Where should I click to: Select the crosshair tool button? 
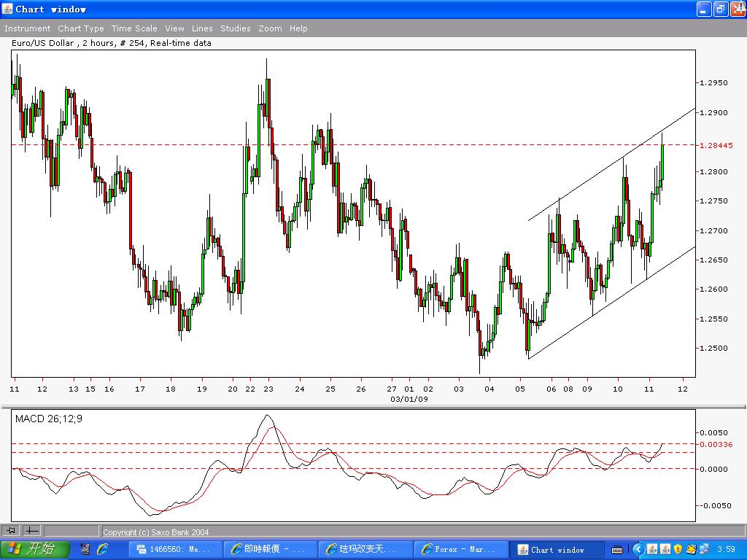click(32, 530)
